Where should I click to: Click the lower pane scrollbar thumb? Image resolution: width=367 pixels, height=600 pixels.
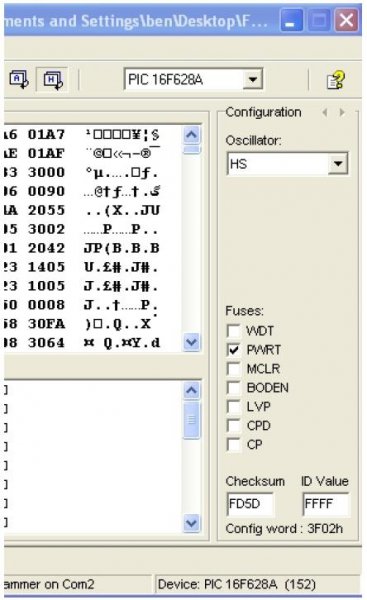coord(191,420)
